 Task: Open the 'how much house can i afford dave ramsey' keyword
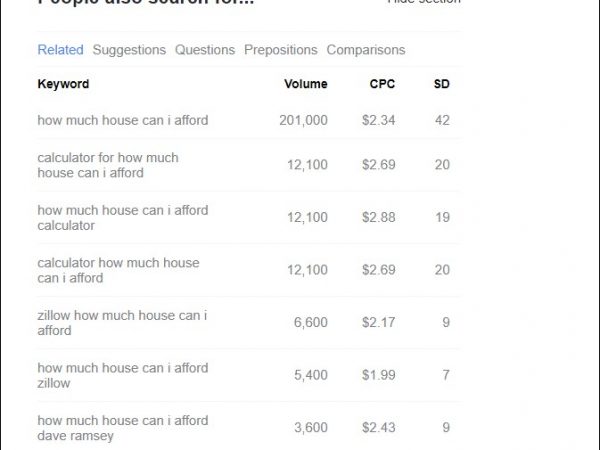123,428
